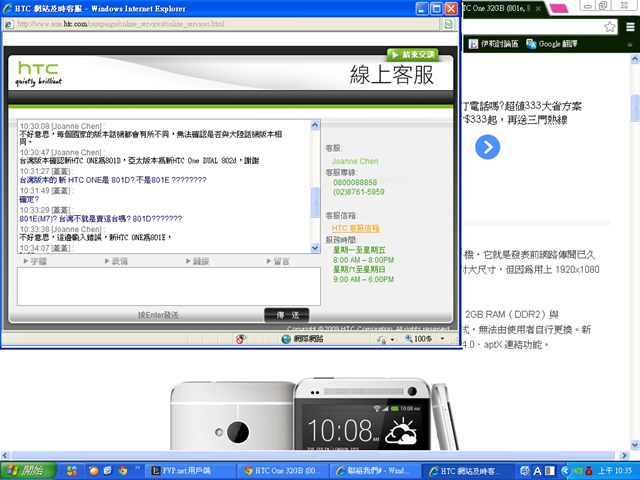
Task: Open the 鏈接 link options
Action: point(198,261)
